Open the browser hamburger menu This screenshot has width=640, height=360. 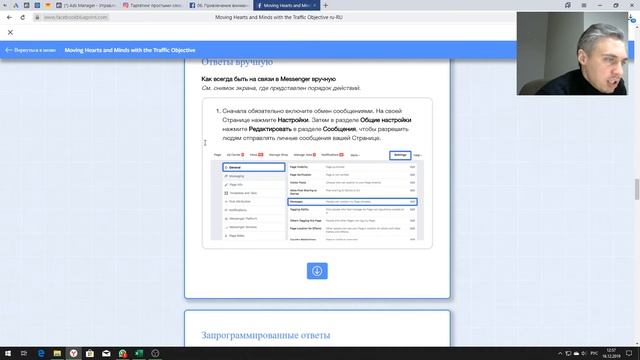coord(584,5)
